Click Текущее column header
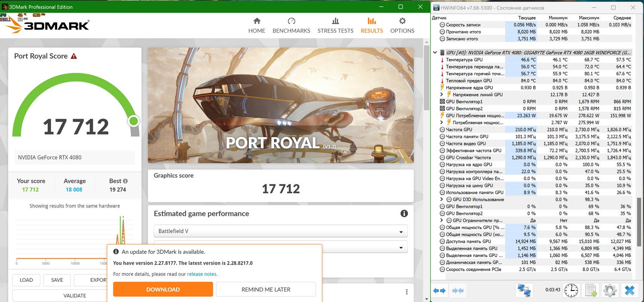The width and height of the screenshot is (644, 302). 527,18
